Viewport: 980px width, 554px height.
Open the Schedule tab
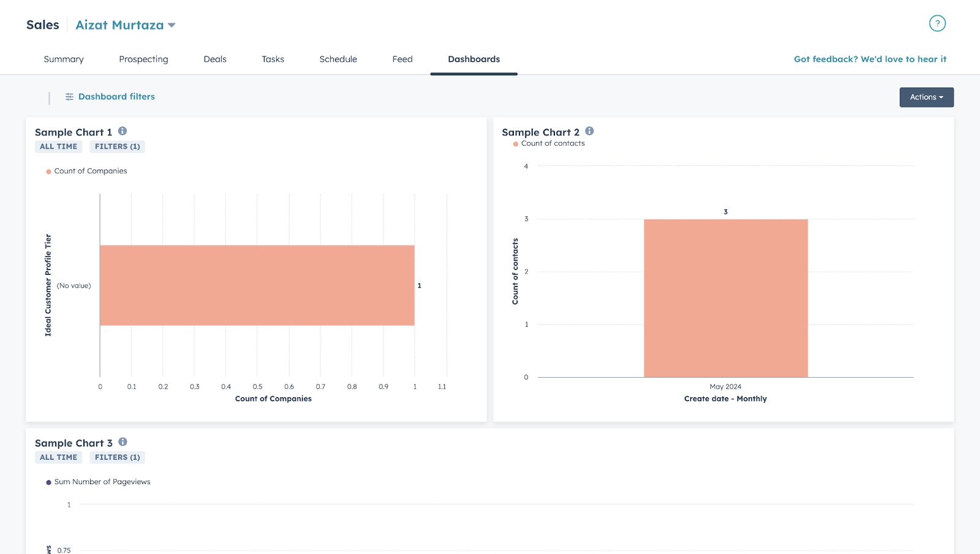(338, 59)
